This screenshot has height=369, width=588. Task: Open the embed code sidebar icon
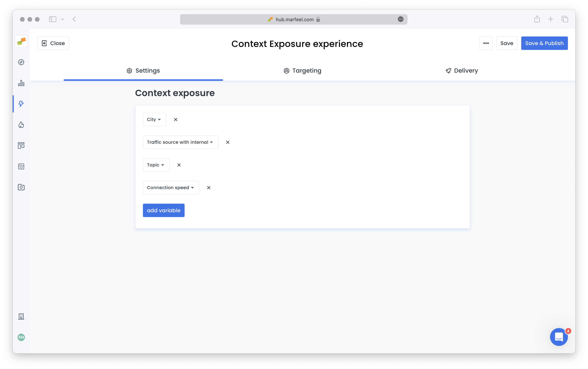(x=21, y=166)
